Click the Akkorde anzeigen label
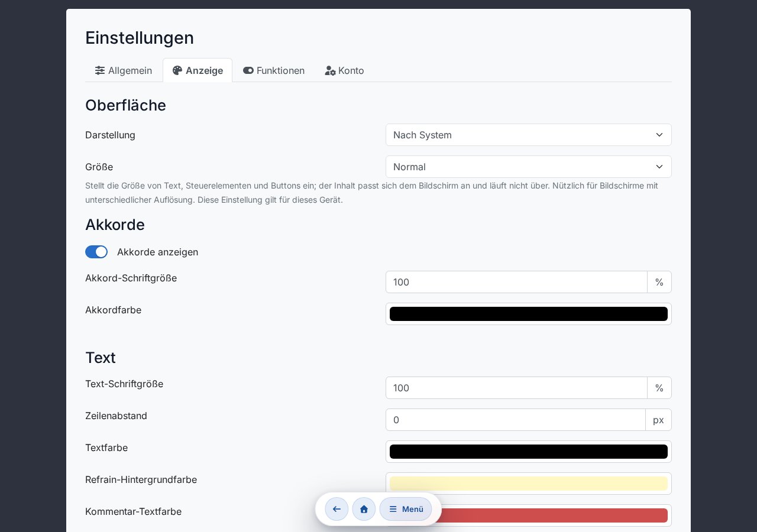Image resolution: width=757 pixels, height=532 pixels. pyautogui.click(x=157, y=252)
